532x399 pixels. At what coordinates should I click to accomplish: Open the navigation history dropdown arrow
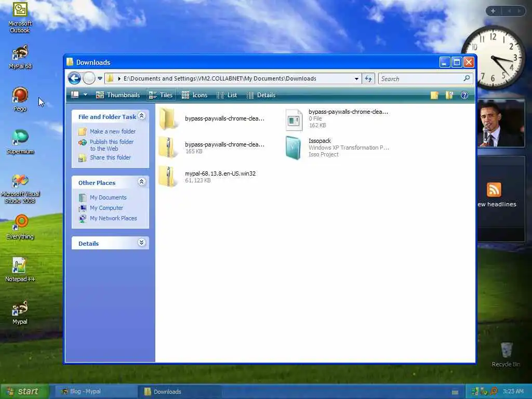point(100,78)
